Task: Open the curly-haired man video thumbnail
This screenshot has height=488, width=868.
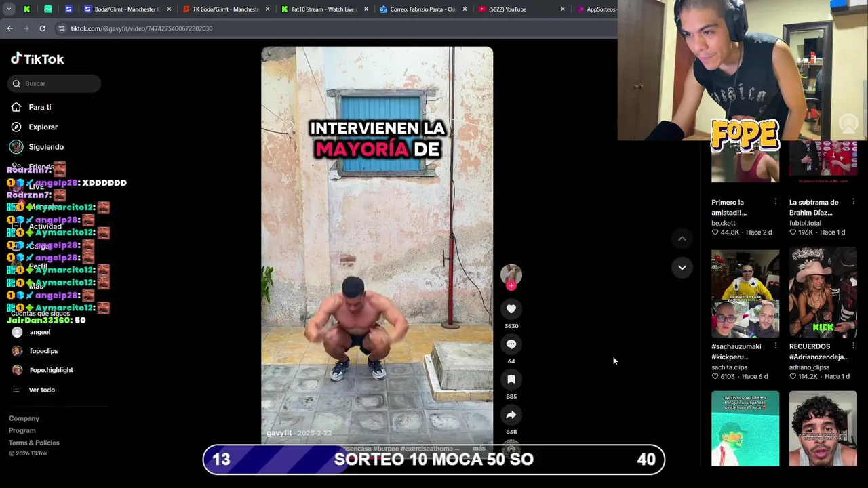Action: click(823, 428)
